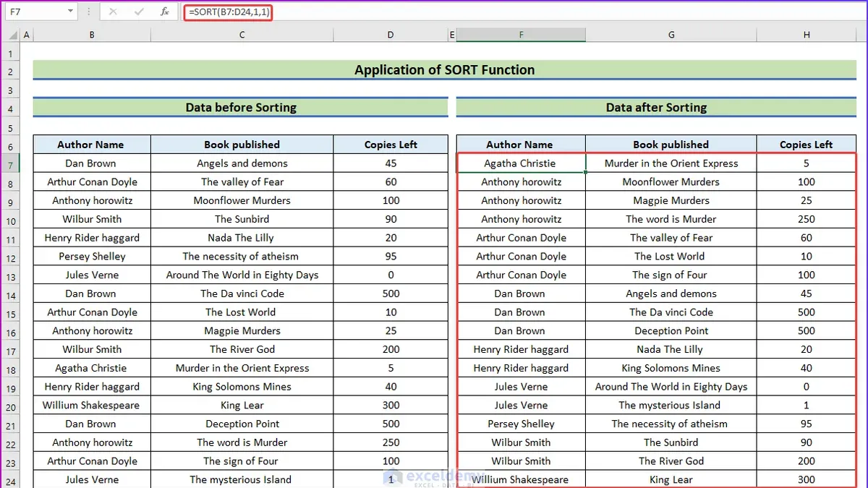
Task: Click the 'Data after Sorting' heading cell
Action: pyautogui.click(x=656, y=107)
